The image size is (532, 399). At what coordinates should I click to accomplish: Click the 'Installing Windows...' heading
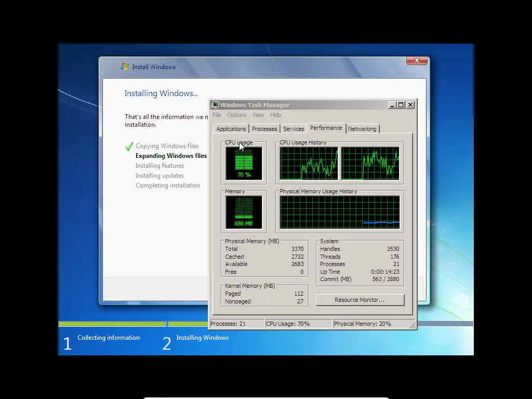(161, 94)
